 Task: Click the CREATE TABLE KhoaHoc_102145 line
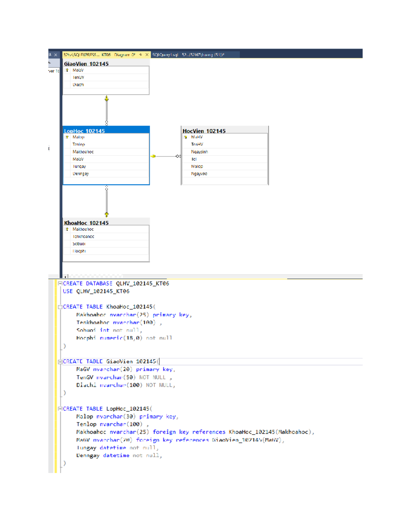[x=109, y=307]
